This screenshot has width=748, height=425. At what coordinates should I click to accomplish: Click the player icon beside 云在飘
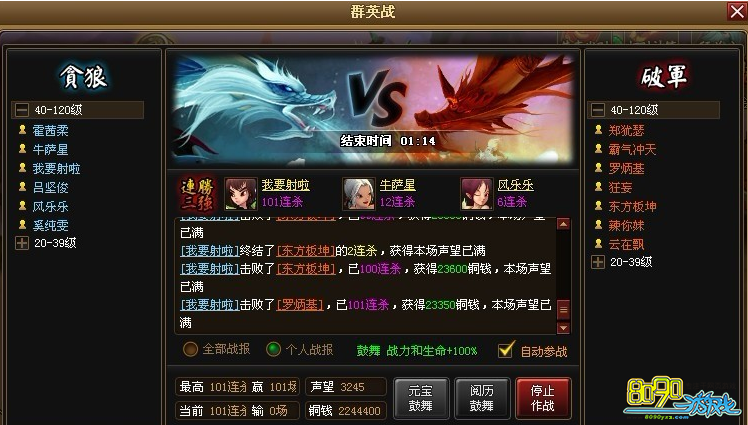pos(598,244)
